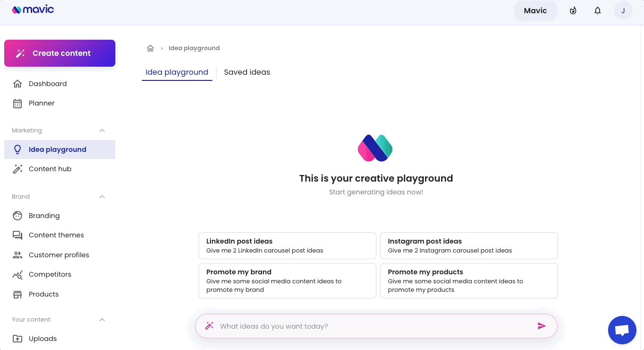The height and width of the screenshot is (350, 644).
Task: Click the Branding face icon
Action: point(17,216)
